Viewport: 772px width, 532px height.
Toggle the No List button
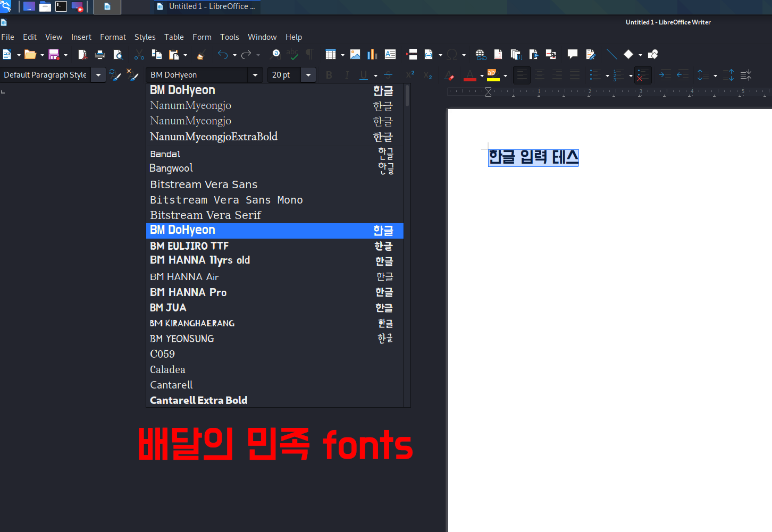[x=643, y=75]
